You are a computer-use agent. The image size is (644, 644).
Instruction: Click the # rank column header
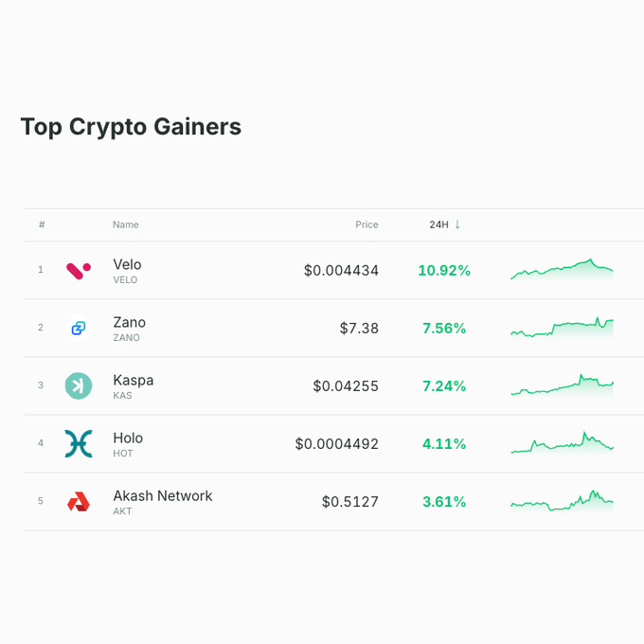pos(42,224)
